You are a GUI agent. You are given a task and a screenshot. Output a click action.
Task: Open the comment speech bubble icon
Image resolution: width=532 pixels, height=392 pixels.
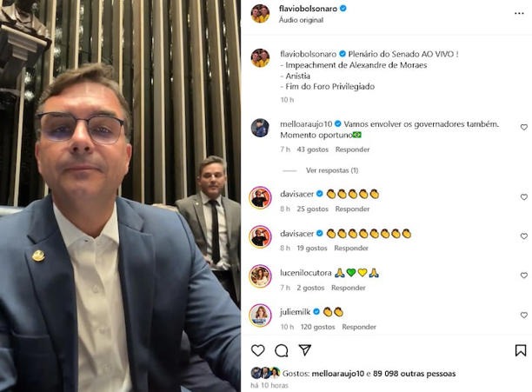pos(282,350)
